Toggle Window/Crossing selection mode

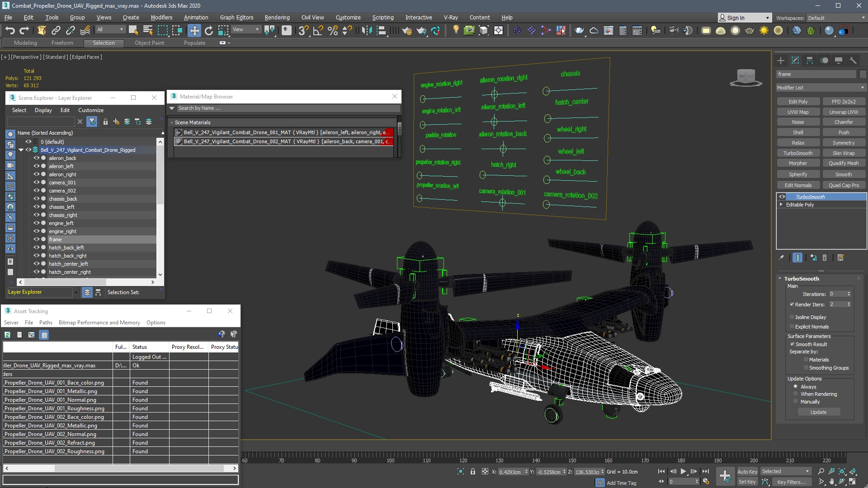point(177,31)
